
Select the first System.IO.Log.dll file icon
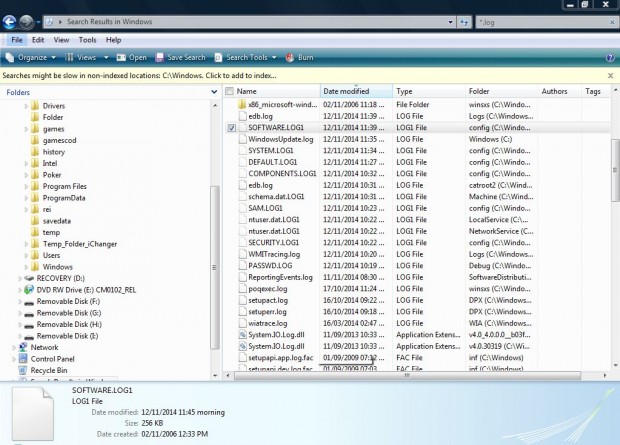(242, 335)
